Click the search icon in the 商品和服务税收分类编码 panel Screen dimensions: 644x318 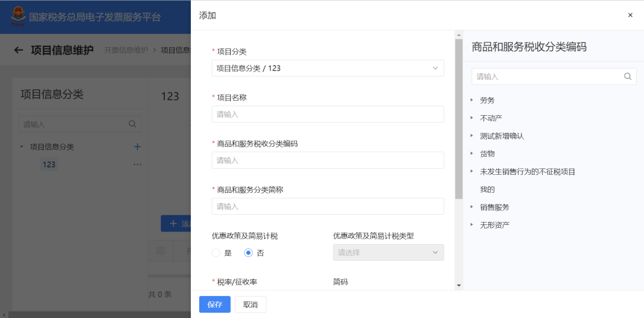pyautogui.click(x=627, y=76)
